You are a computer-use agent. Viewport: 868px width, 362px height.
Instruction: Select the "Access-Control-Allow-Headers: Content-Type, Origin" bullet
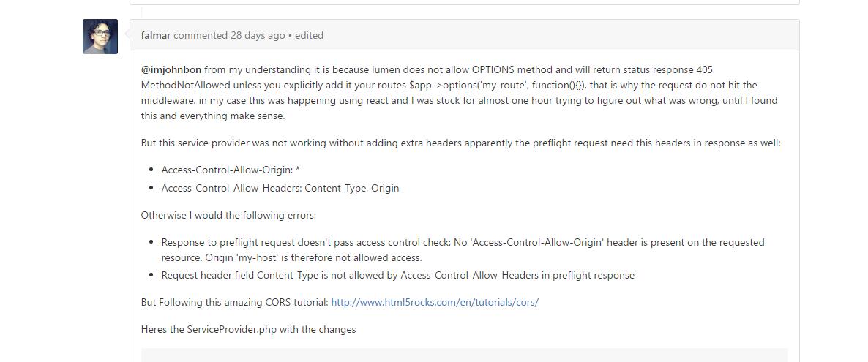tap(280, 188)
